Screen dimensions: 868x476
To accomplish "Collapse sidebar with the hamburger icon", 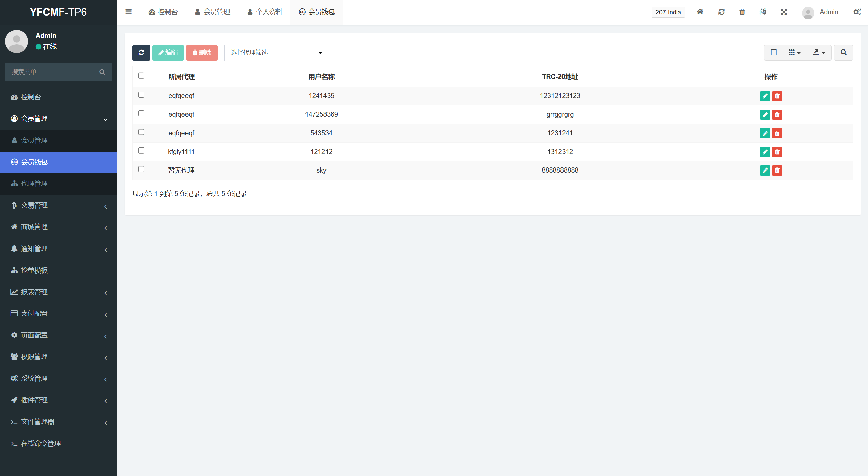I will coord(129,12).
